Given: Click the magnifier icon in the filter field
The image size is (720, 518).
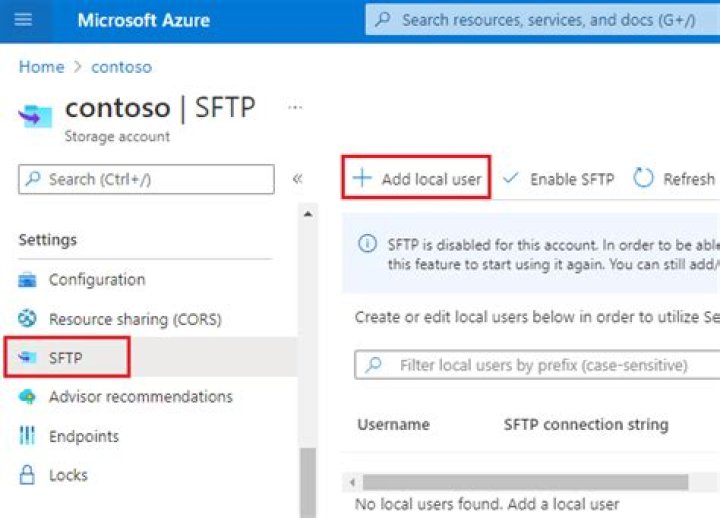Looking at the screenshot, I should point(374,365).
